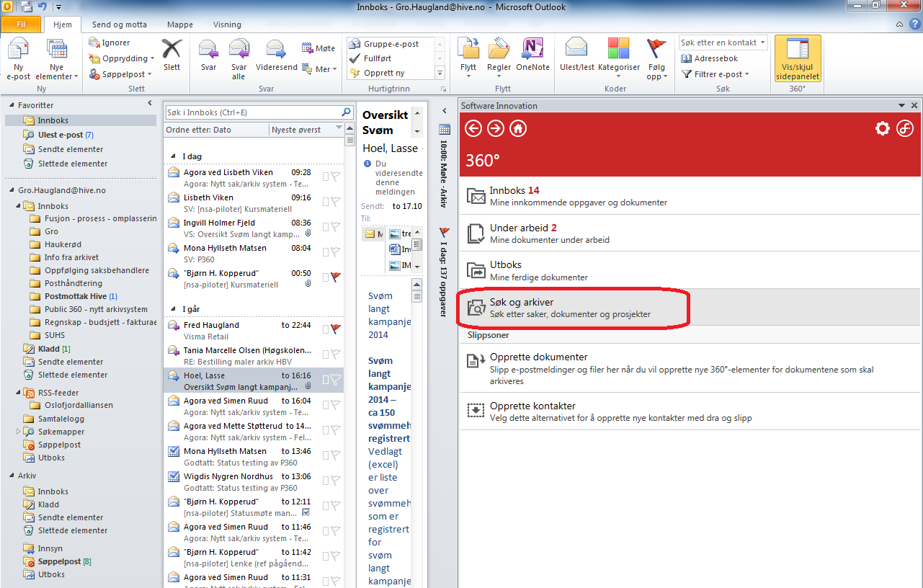The height and width of the screenshot is (588, 923).
Task: Open the Filtrer e-post dropdown
Action: [716, 73]
